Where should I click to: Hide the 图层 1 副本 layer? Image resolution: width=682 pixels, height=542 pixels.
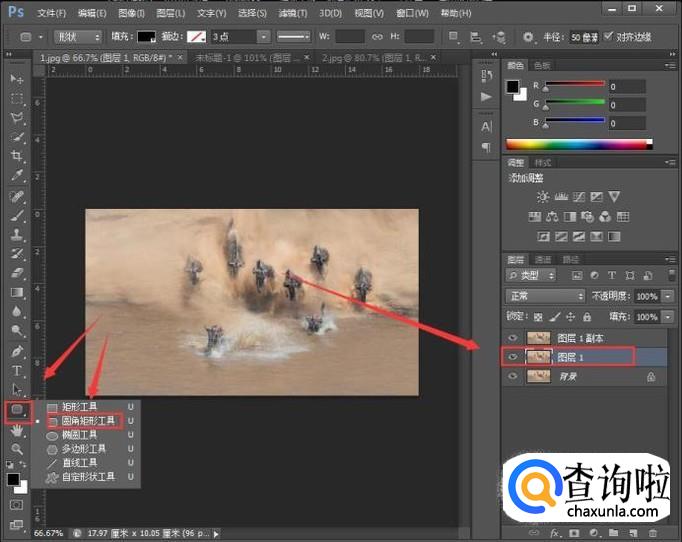coord(513,338)
